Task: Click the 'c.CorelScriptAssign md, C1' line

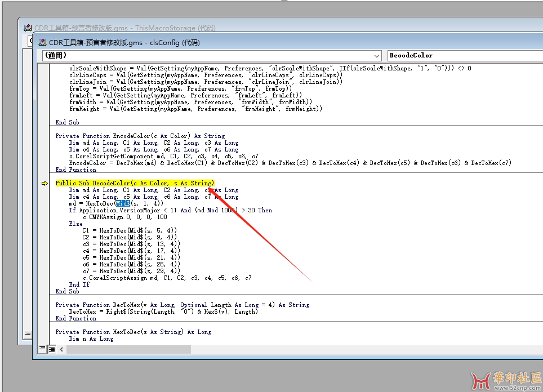Action: pos(167,278)
